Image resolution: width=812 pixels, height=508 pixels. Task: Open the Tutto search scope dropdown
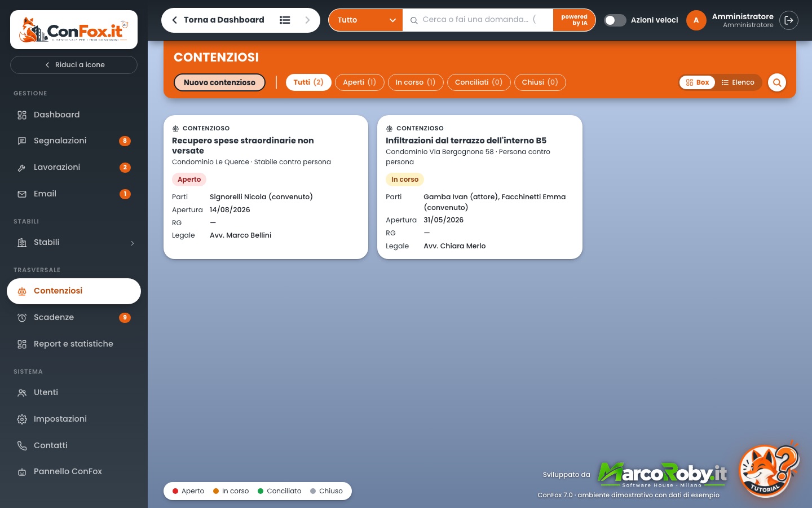(x=366, y=20)
